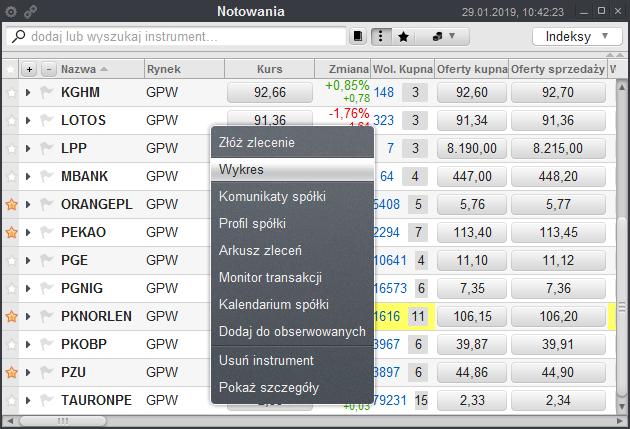This screenshot has width=630, height=429.
Task: Toggle favorite star for PKNORLEN
Action: [x=11, y=317]
